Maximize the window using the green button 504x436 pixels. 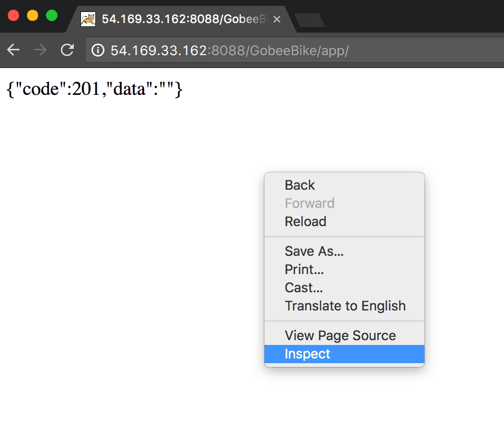coord(52,15)
